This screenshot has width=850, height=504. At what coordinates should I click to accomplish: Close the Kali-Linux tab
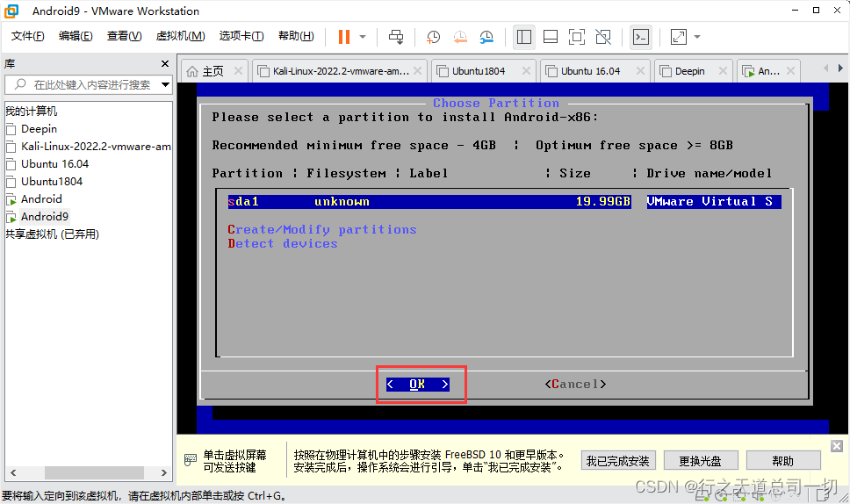coord(417,70)
